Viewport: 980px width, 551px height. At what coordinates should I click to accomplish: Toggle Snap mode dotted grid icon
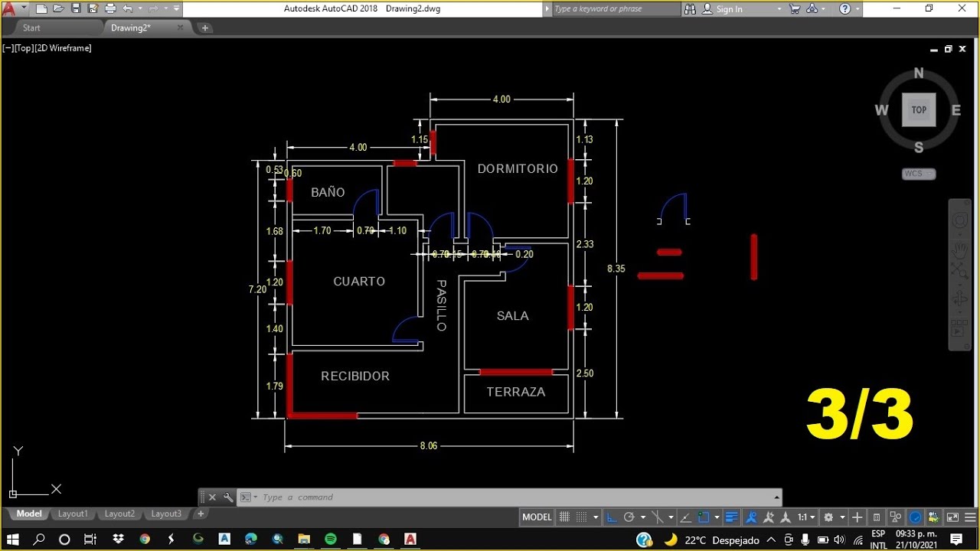click(x=583, y=517)
